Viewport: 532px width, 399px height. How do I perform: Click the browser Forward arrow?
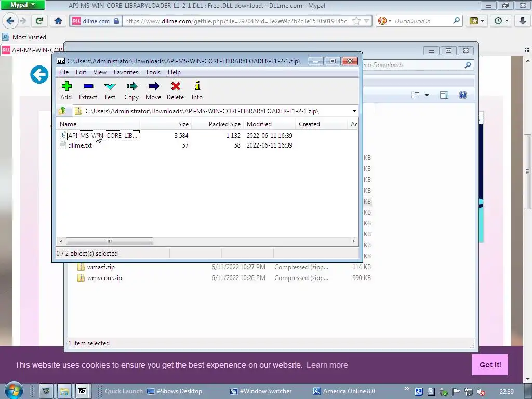coord(23,21)
